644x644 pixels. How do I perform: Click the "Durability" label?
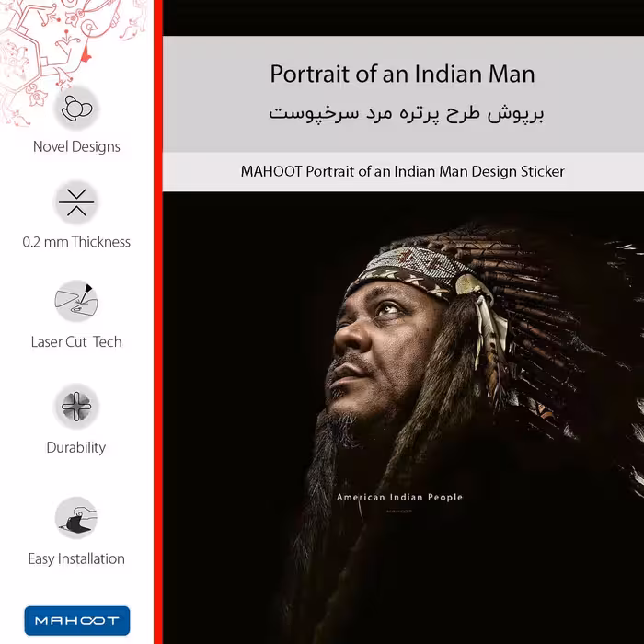(76, 447)
